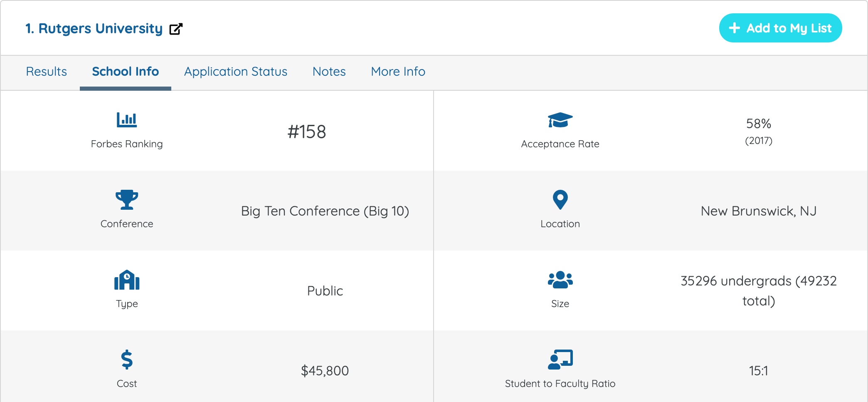Open the Rutgers University external link icon
This screenshot has height=402, width=868.
[176, 29]
